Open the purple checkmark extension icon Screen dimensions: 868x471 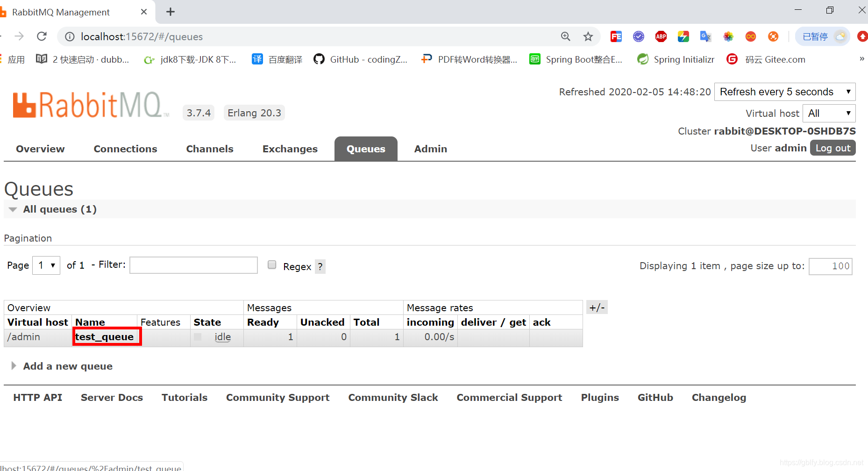tap(639, 36)
